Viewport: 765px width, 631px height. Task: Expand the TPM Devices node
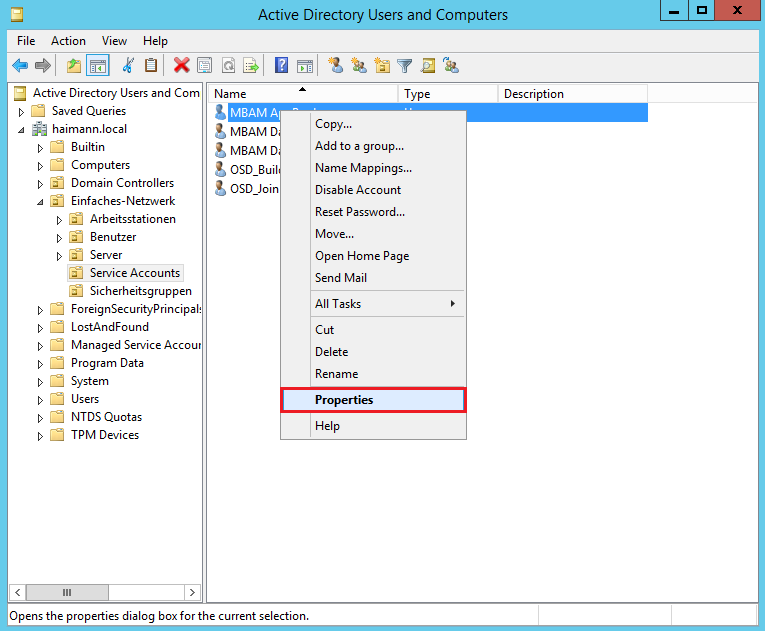point(40,436)
